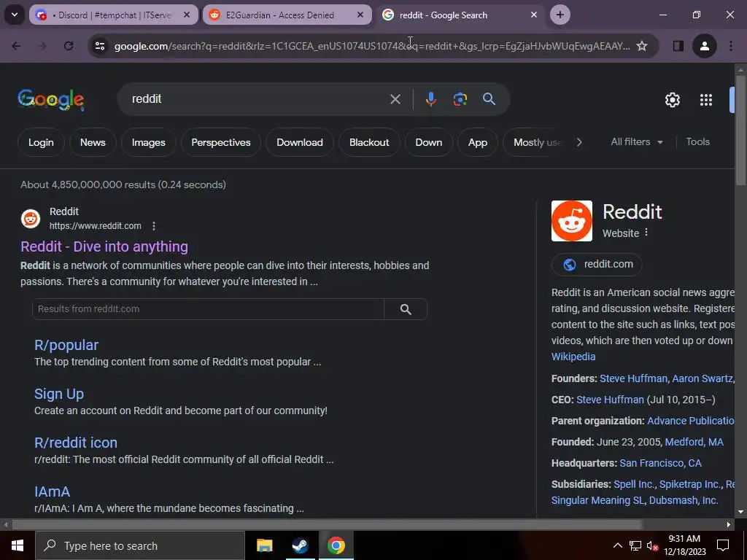747x560 pixels.
Task: Open File Explorer from taskbar
Action: (x=264, y=545)
